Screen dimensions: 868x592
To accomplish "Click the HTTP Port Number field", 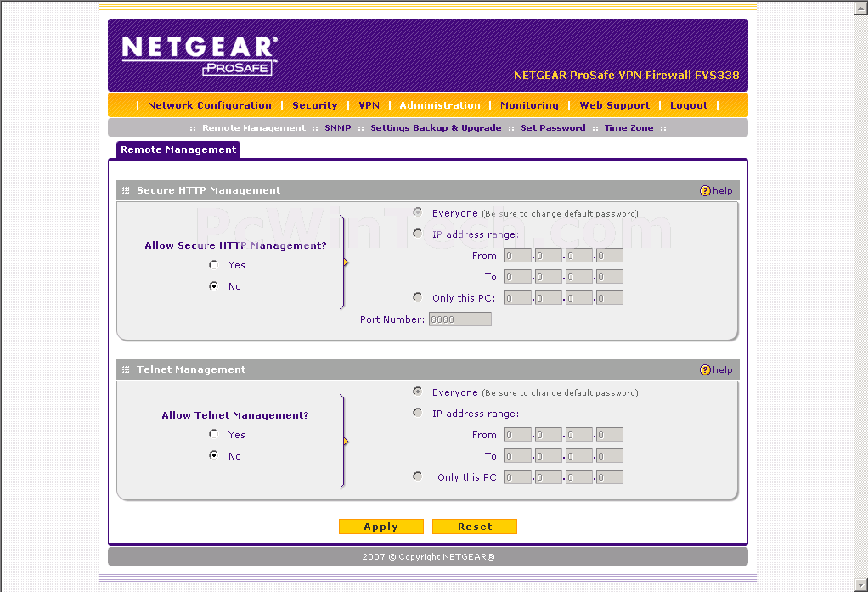I will (x=460, y=319).
